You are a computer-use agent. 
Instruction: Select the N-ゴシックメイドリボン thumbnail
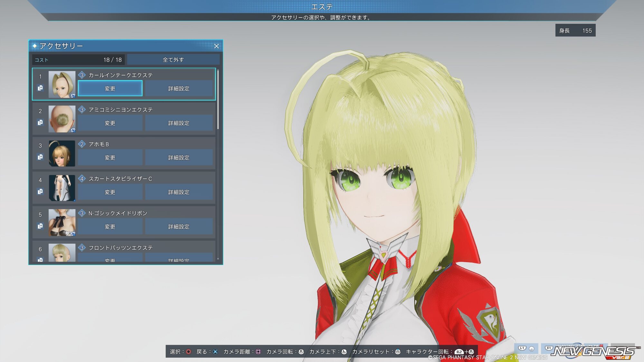tap(62, 222)
